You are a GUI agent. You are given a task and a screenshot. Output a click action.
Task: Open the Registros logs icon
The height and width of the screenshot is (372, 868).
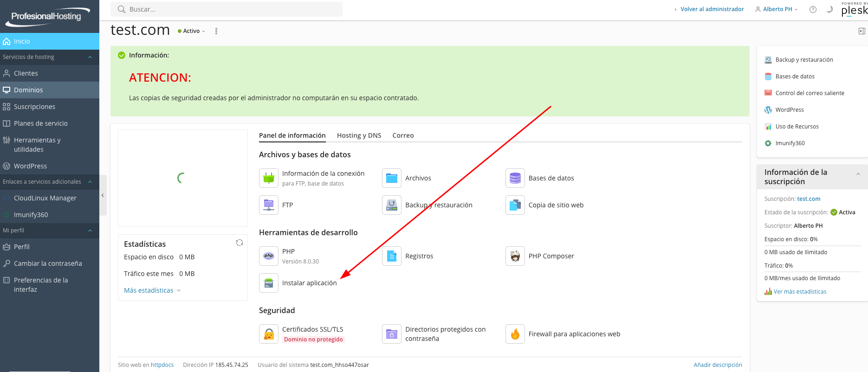point(392,256)
